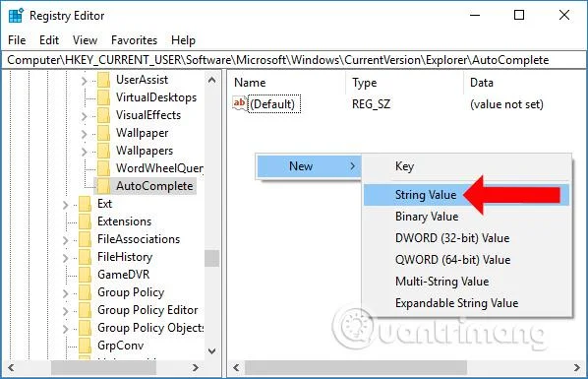The image size is (588, 379).
Task: Click the GrpConv folder icon
Action: point(86,345)
